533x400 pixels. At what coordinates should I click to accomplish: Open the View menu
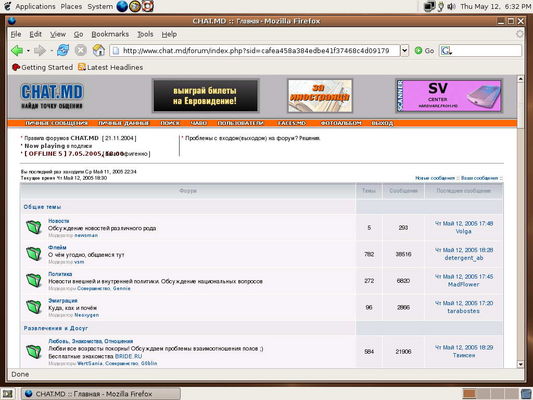58,34
